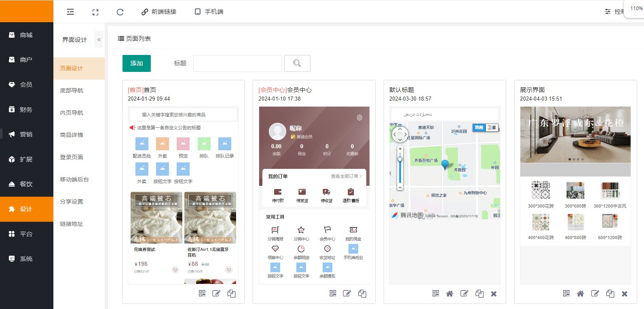Select 地图 mode on map preview
Image resolution: width=644 pixels, height=309 pixels.
coord(479,127)
